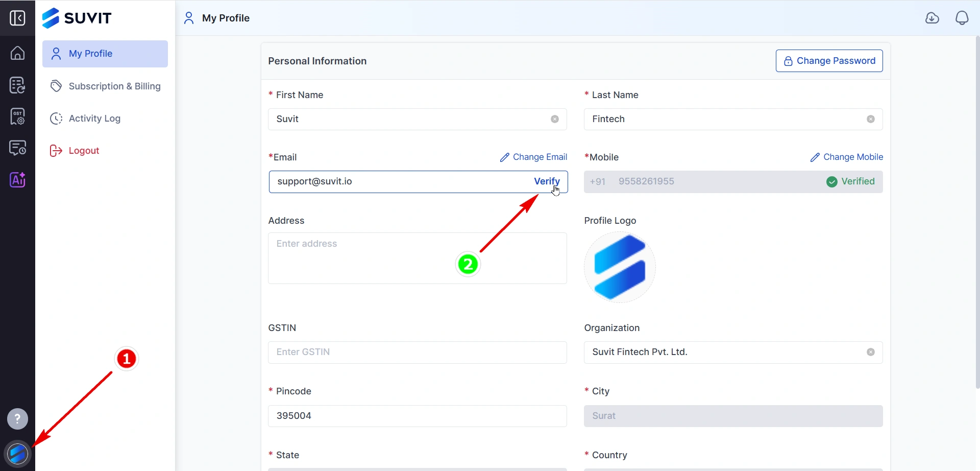Clear the Organization field with x icon
Image resolution: width=980 pixels, height=471 pixels.
[x=871, y=352]
